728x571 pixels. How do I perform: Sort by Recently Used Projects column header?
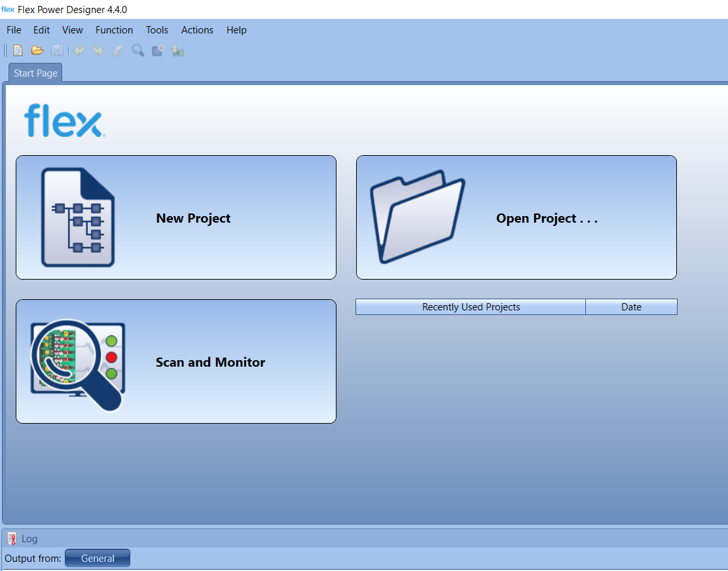(471, 307)
